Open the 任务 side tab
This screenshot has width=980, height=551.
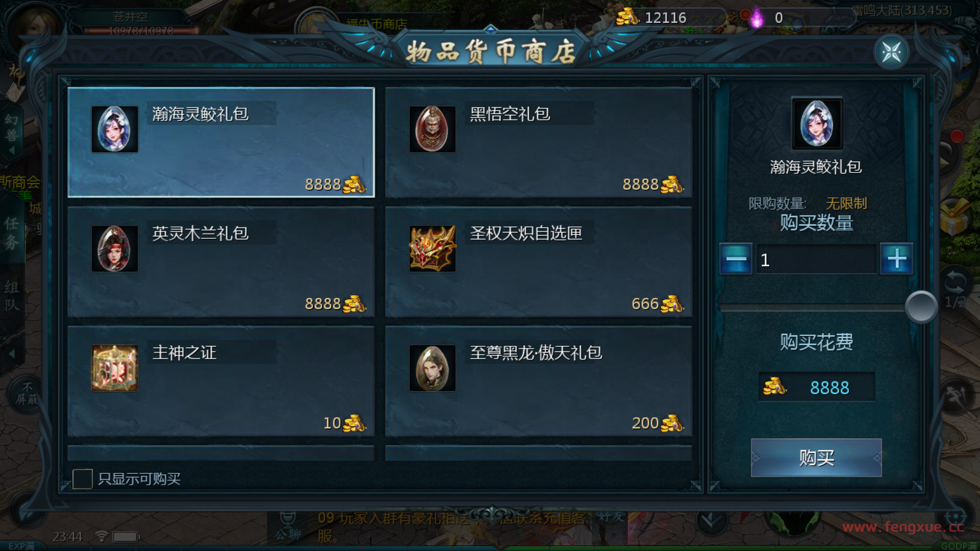12,233
